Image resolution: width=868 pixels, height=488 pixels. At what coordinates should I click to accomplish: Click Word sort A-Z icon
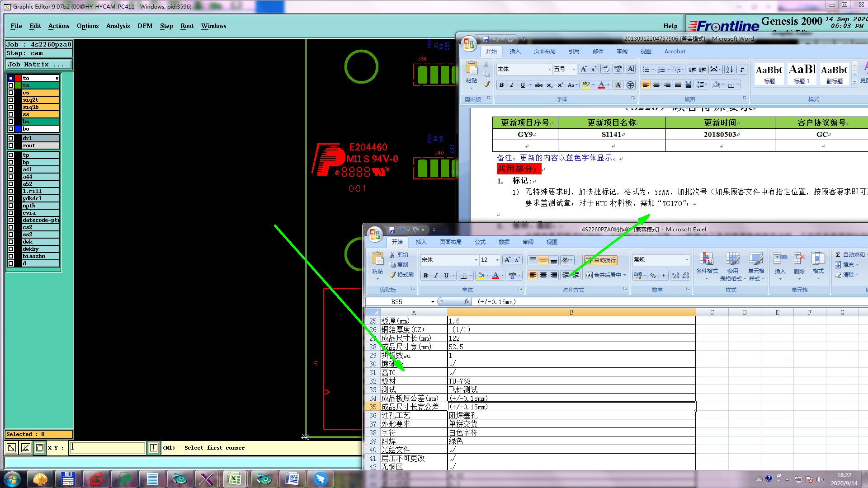coord(729,69)
